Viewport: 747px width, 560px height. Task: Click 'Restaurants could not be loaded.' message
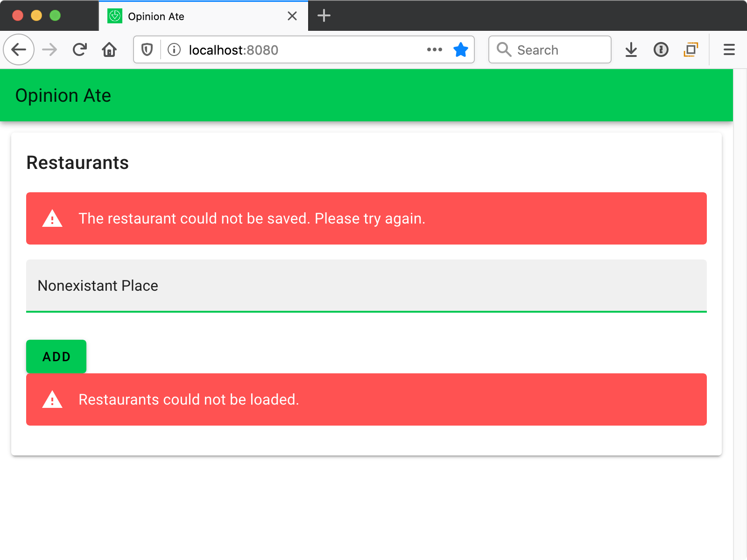click(189, 399)
